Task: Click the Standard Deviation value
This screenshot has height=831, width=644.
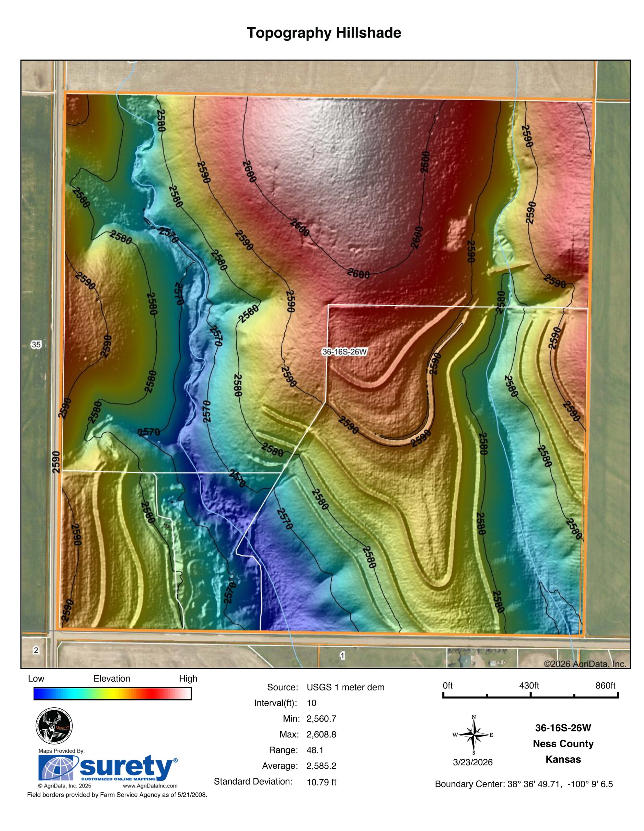Action: click(321, 782)
